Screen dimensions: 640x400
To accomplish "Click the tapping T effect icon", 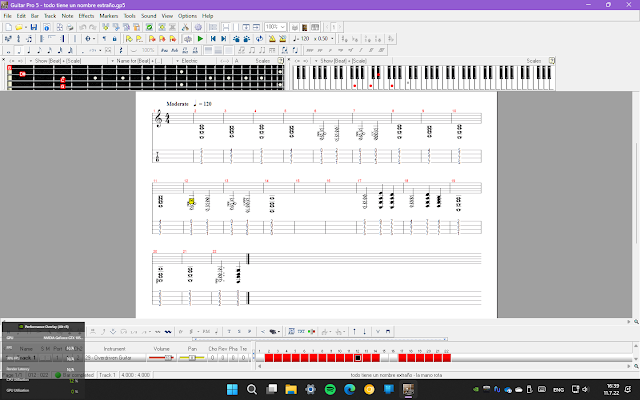I will coord(229,332).
